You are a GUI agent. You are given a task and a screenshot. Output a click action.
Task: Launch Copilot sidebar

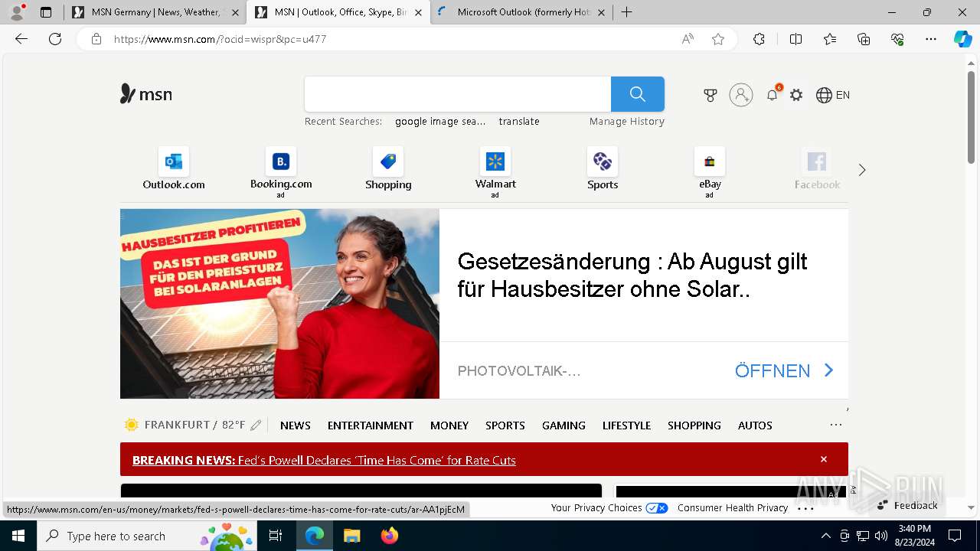coord(962,39)
